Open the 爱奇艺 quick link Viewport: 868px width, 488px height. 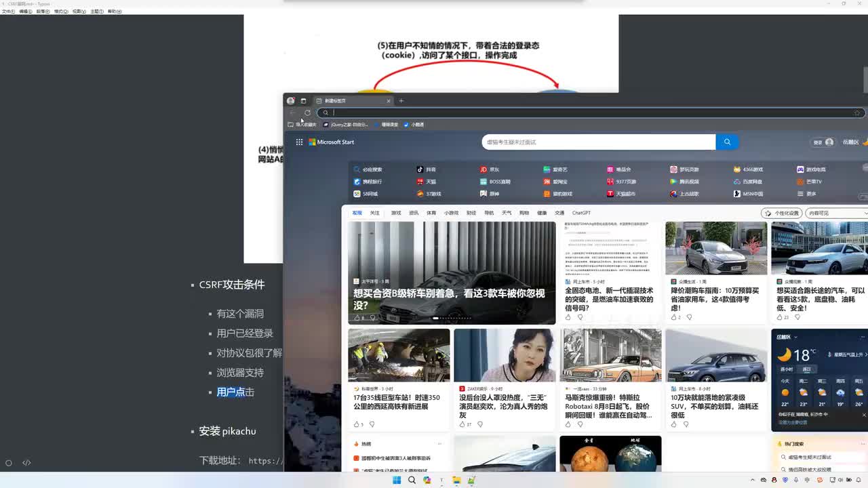click(555, 169)
